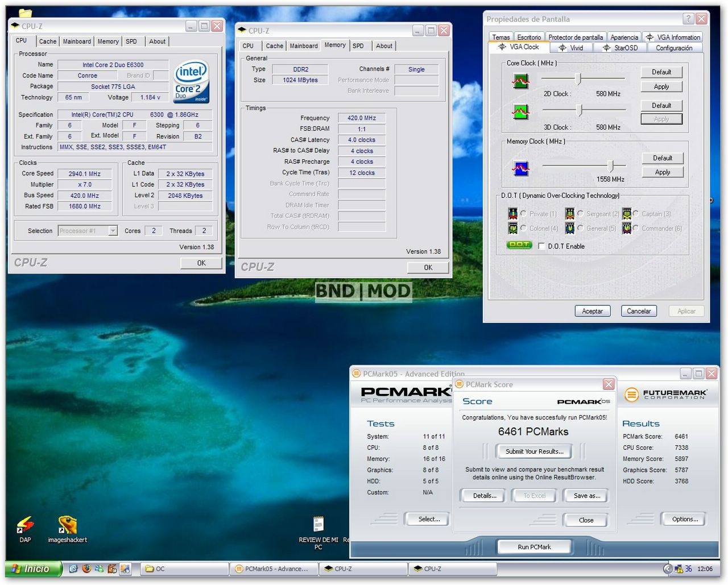Switch to the OC folder taskbar item

click(x=184, y=569)
